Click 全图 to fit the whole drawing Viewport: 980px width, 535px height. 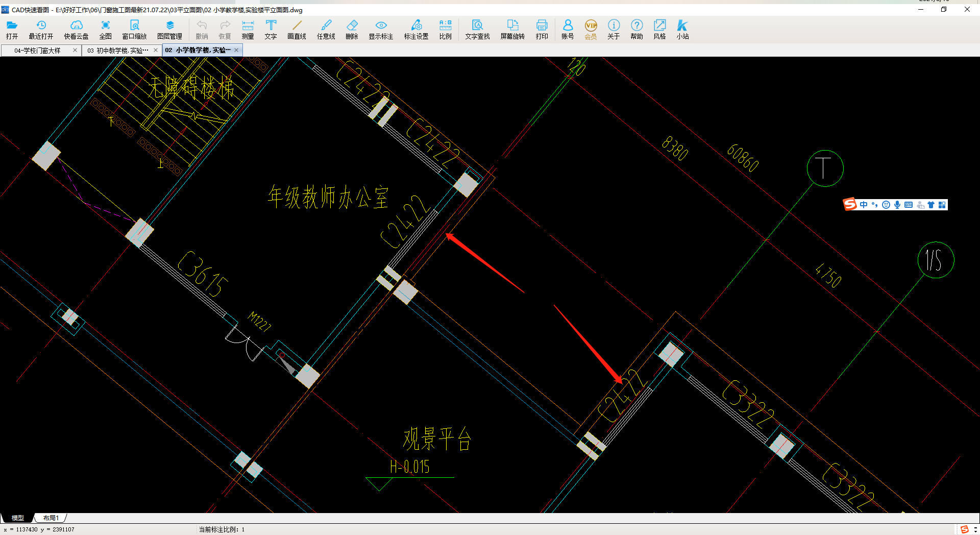point(105,30)
